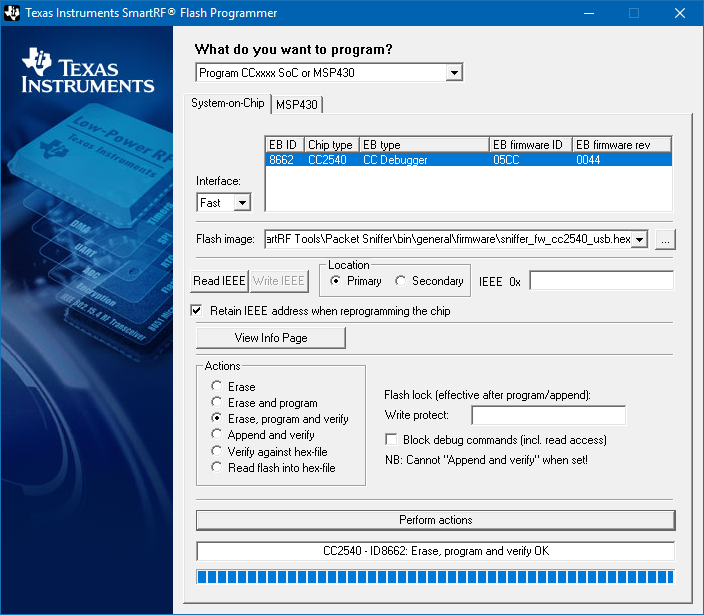
Task: Click the Chip type column header
Action: 332,145
